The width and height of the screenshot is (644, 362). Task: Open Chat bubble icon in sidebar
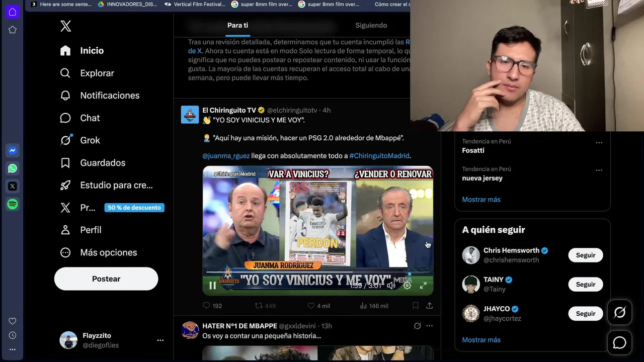click(x=65, y=118)
